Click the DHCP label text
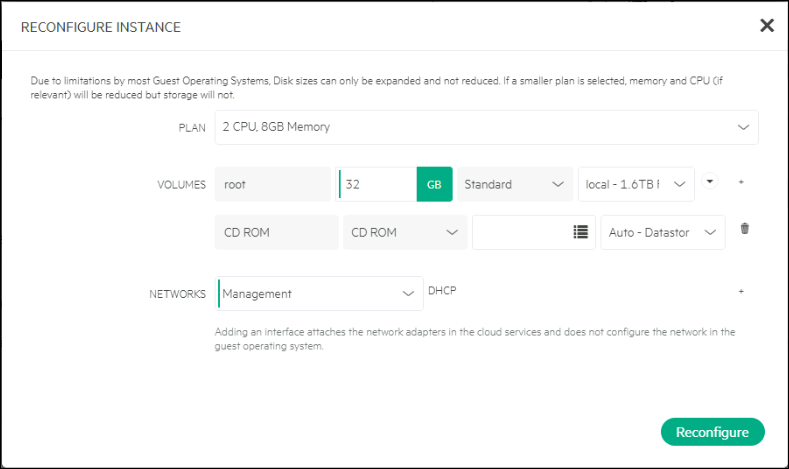Viewport: 789px width, 469px height. 442,291
